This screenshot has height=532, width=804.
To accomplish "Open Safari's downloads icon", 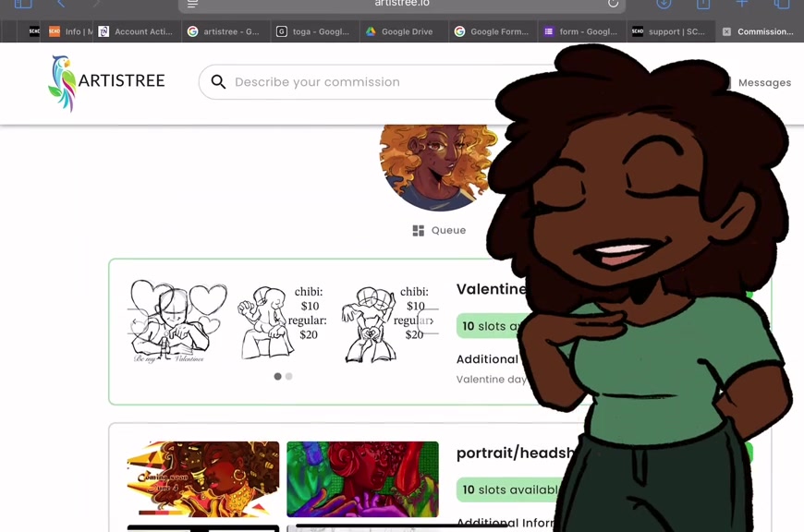I will click(x=664, y=4).
